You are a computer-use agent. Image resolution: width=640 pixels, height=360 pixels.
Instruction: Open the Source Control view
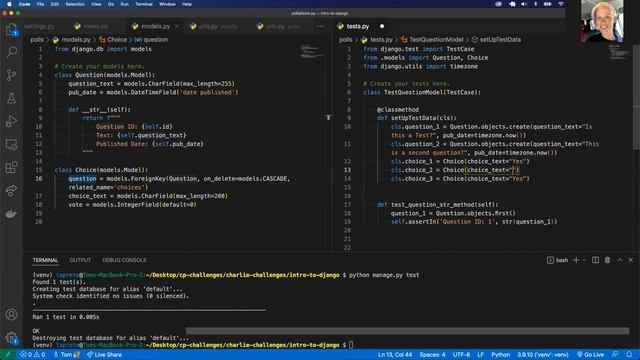11,75
